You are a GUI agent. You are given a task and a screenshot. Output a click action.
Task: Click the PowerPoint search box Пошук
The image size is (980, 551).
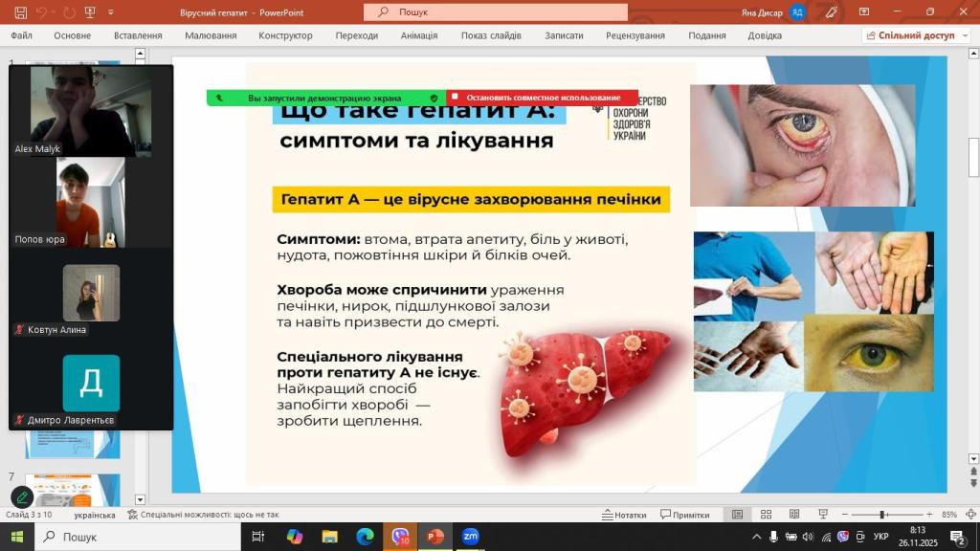coord(496,12)
